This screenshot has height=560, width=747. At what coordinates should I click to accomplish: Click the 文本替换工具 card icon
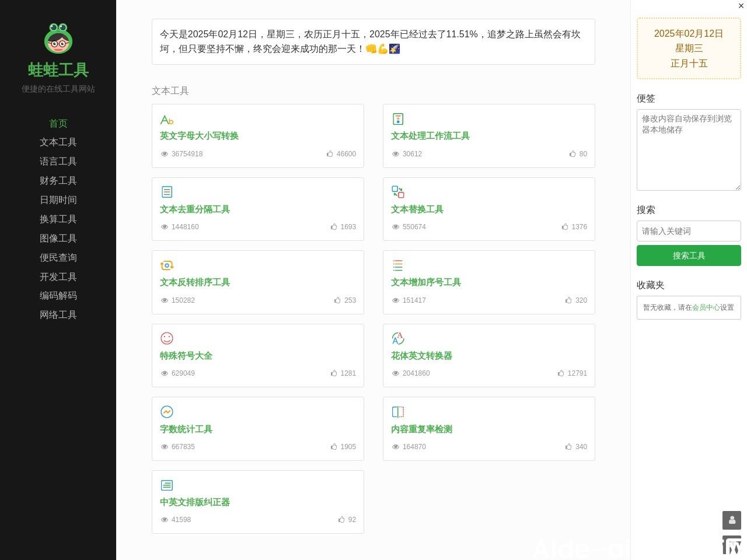pyautogui.click(x=398, y=192)
